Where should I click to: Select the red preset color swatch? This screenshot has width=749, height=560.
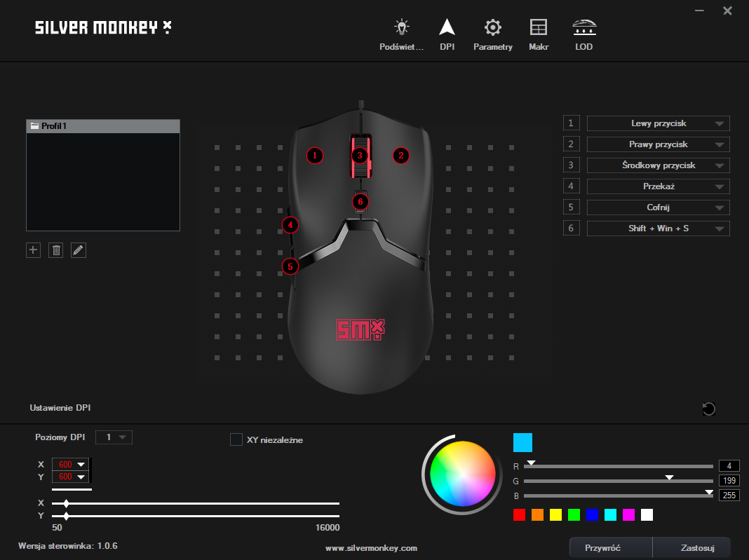click(519, 514)
